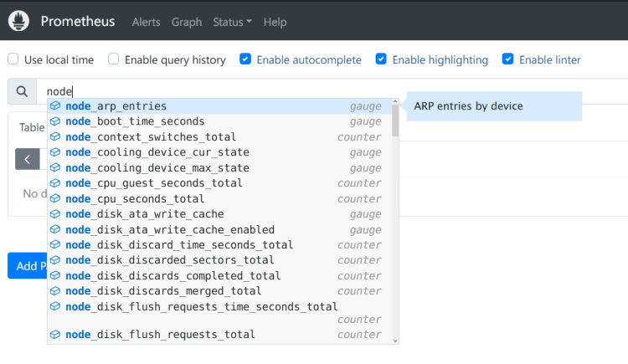Viewport: 628px width, 364px height.
Task: Click the autocomplete list scrollbar
Action: point(395,119)
